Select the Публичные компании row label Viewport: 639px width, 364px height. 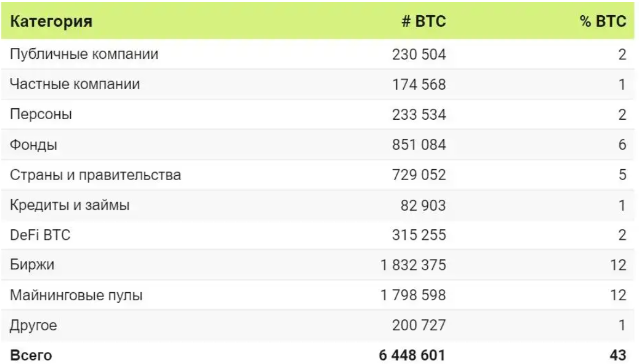coord(84,54)
